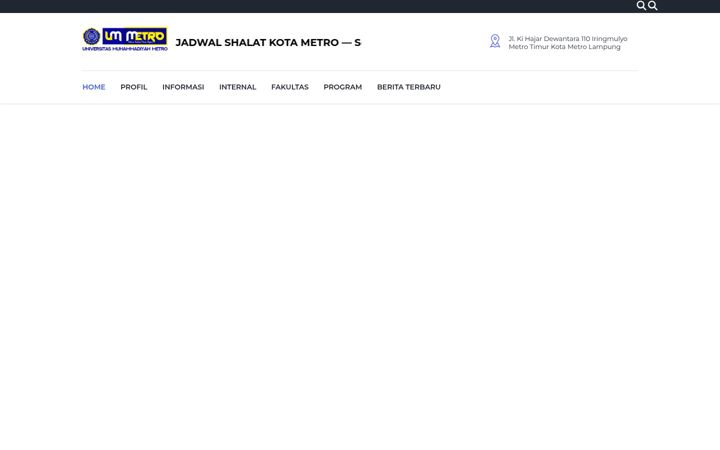The width and height of the screenshot is (720, 450).
Task: Click the left search magnifier icon
Action: (641, 6)
